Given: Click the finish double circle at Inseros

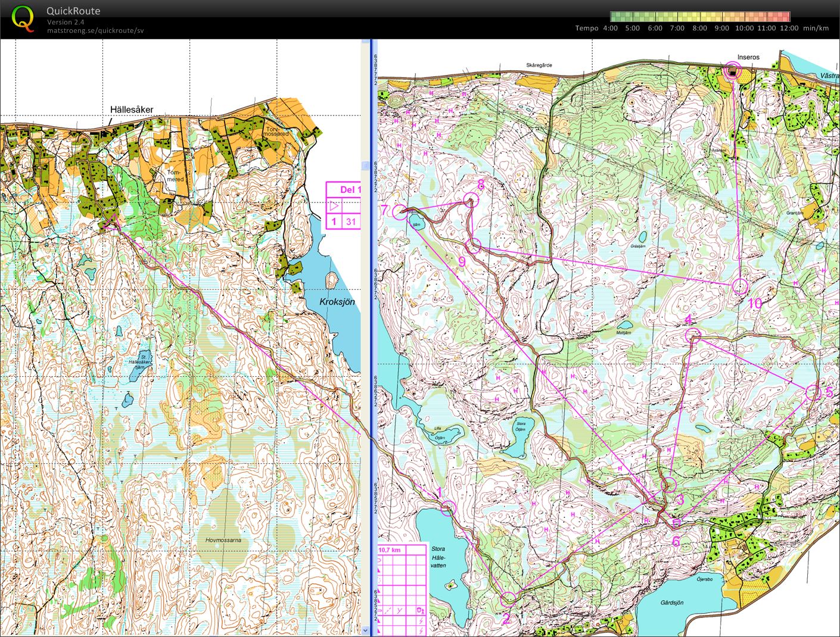Looking at the screenshot, I should [732, 71].
